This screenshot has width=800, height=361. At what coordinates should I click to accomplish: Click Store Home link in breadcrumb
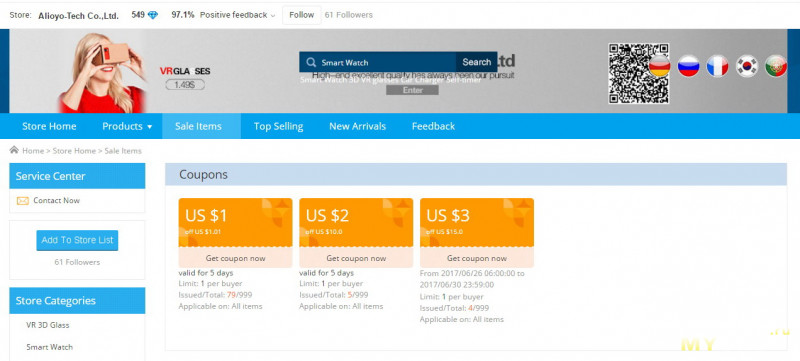click(x=74, y=151)
